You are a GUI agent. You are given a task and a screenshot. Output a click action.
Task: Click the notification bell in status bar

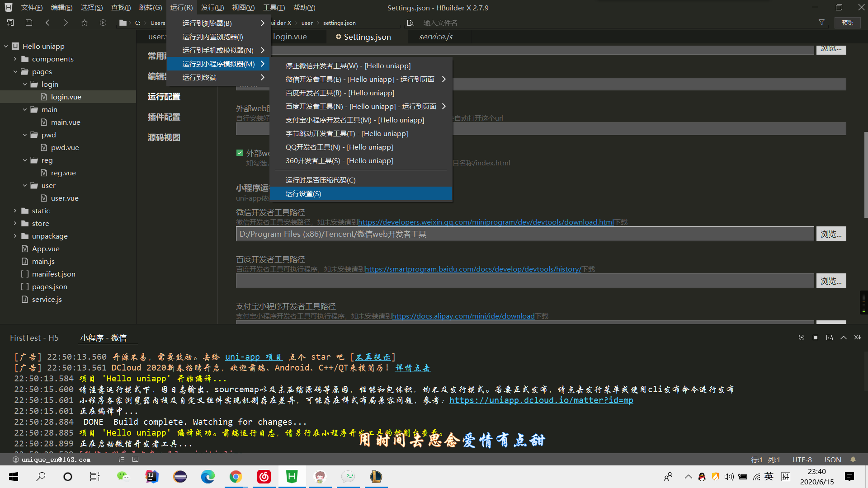[853, 460]
